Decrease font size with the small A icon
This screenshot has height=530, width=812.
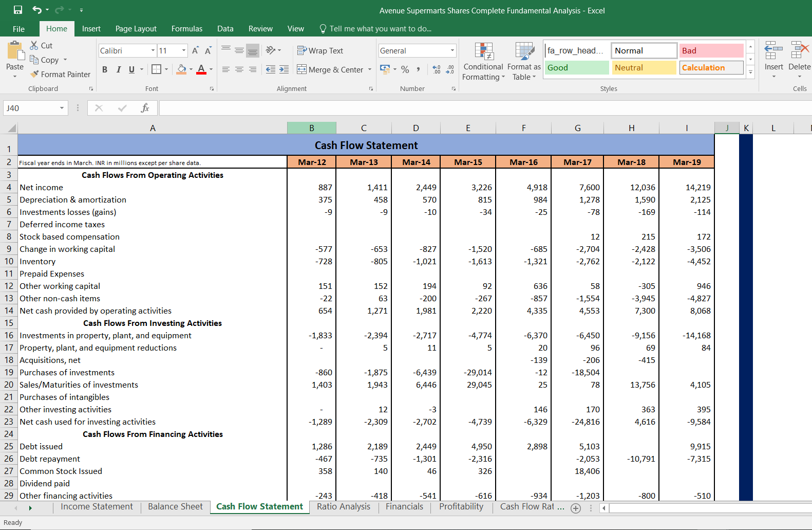click(x=208, y=50)
